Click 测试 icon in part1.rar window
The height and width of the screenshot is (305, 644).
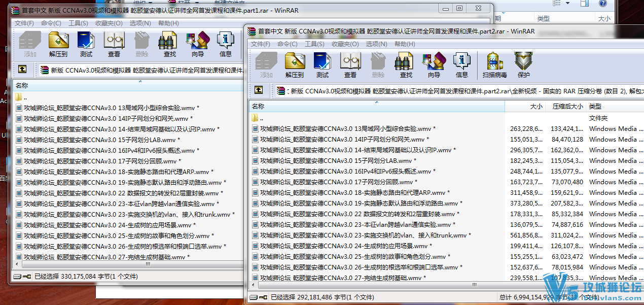(x=86, y=44)
